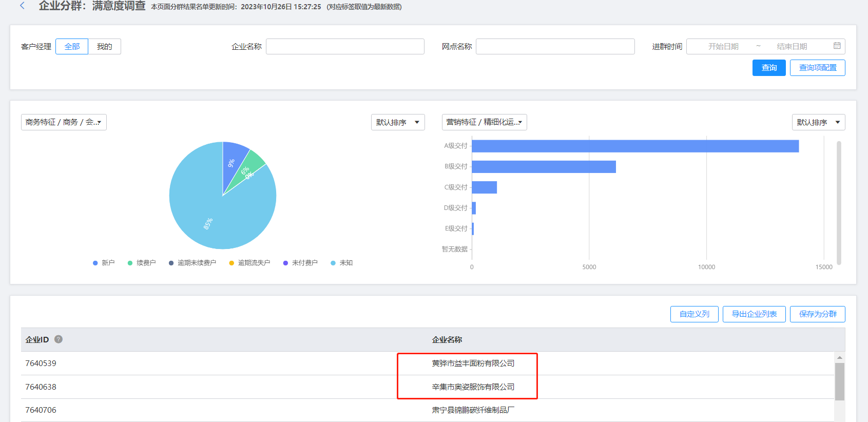Open 辛集市奥姿服饰有限公司 row
The width and height of the screenshot is (868, 422).
point(473,387)
